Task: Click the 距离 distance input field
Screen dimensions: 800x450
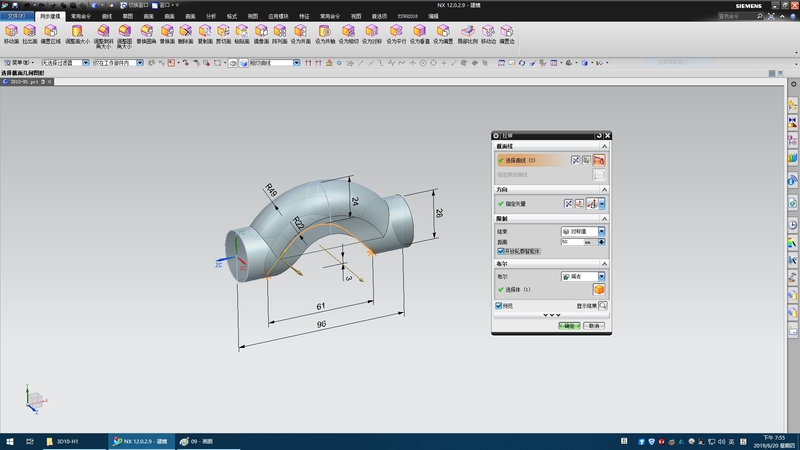Action: [572, 242]
